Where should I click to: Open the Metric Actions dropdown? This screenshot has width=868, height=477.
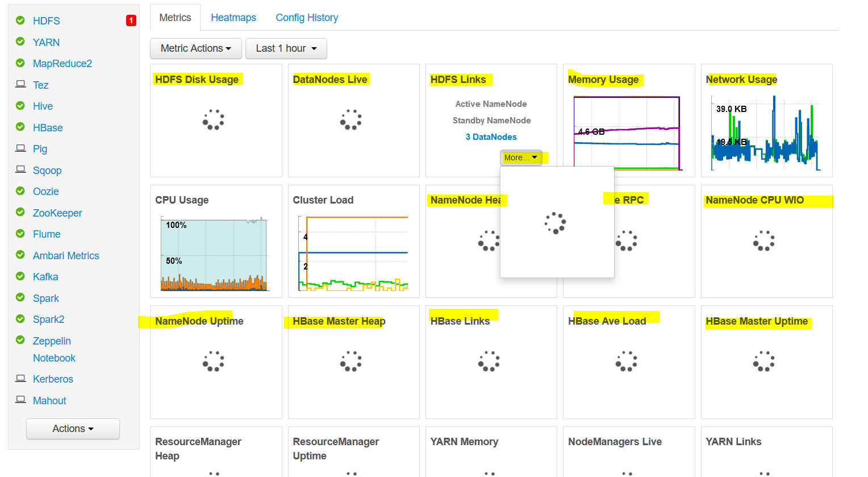pyautogui.click(x=195, y=48)
